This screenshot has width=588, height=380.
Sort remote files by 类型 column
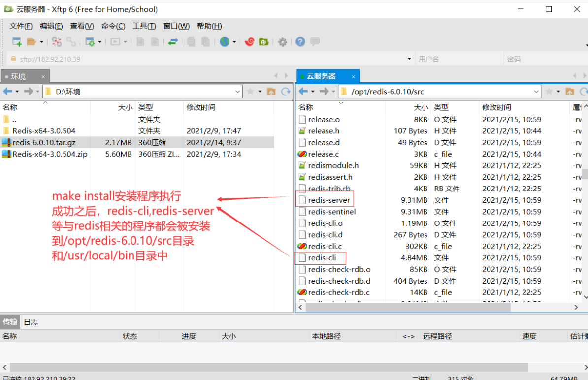[x=455, y=108]
